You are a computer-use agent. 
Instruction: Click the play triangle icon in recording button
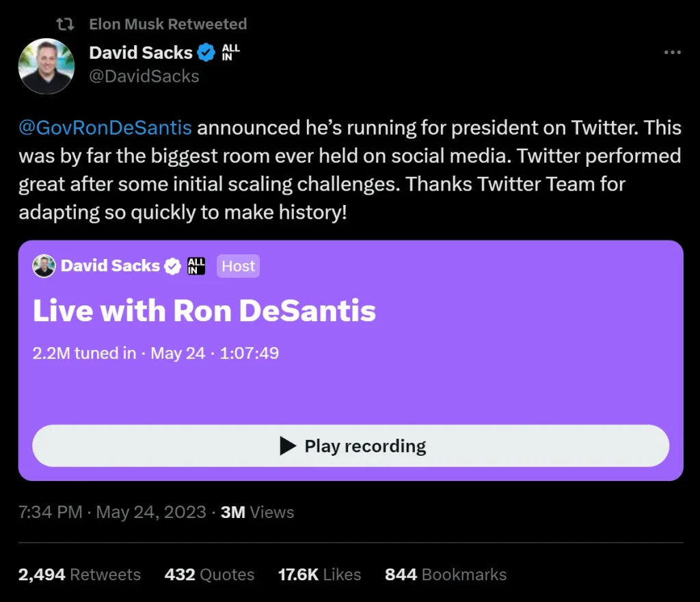click(288, 446)
